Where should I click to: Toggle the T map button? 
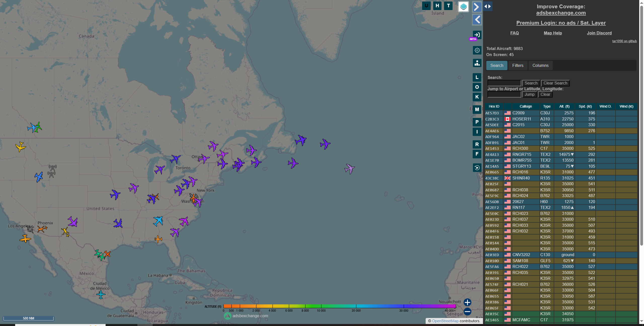pyautogui.click(x=448, y=6)
